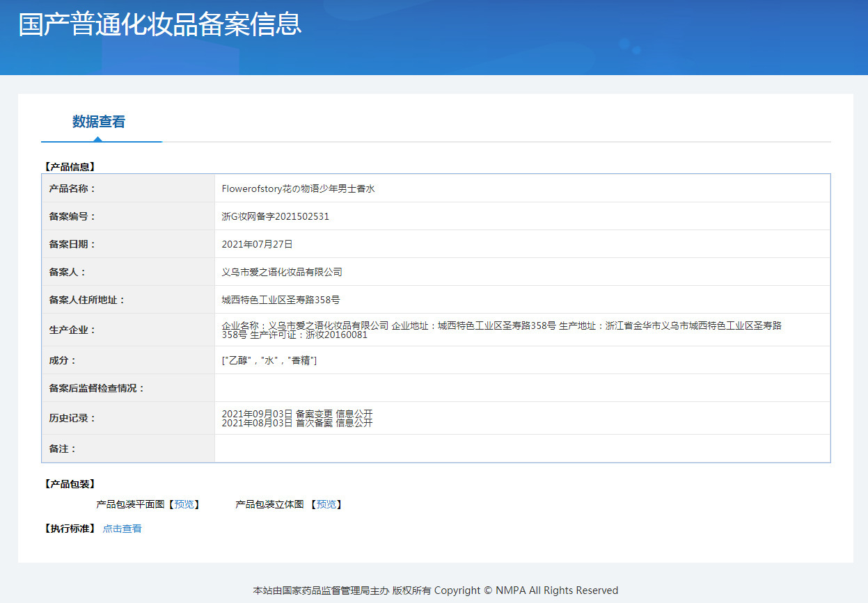Click 预览 link for 产品包装平面图
This screenshot has width=868, height=603.
184,504
